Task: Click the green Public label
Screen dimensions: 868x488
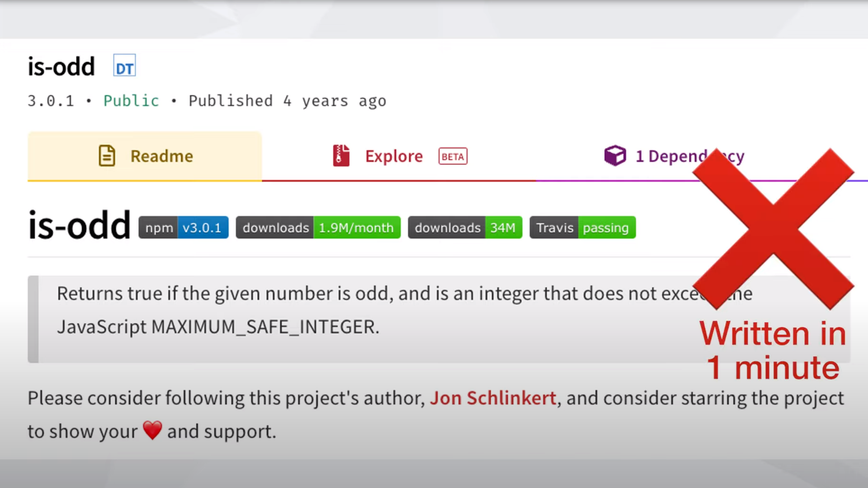Action: [x=131, y=101]
